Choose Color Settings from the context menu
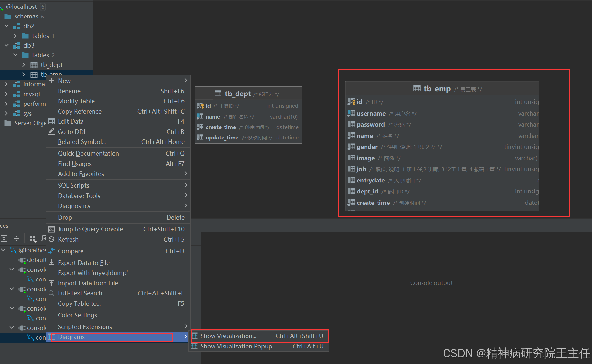Screen dimensions: 592x364 coord(79,315)
